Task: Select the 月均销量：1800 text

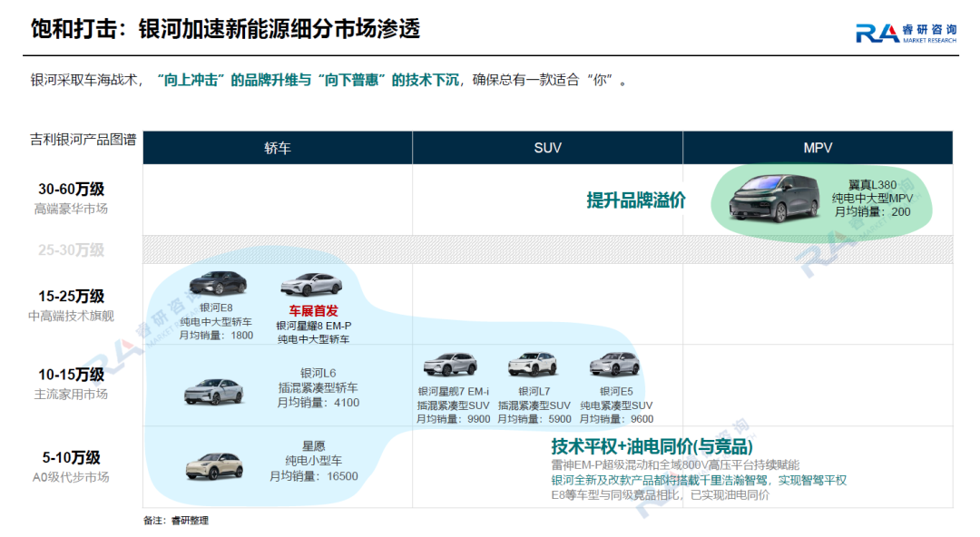Action: [x=216, y=335]
